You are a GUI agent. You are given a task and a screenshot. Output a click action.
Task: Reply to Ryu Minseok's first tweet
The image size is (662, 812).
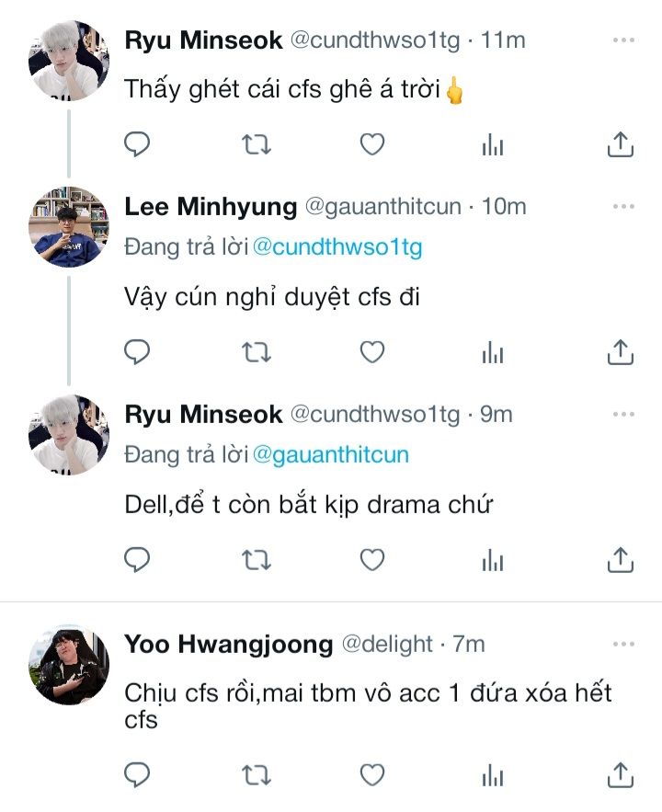137,143
